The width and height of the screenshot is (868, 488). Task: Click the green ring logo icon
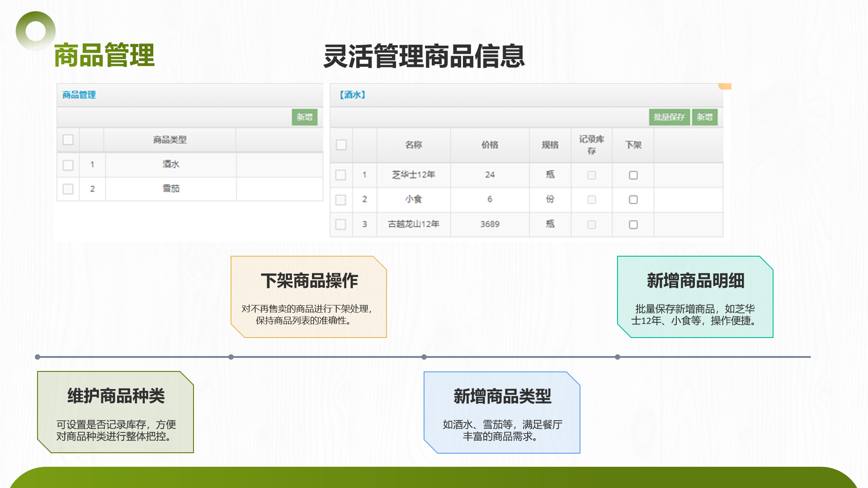tap(36, 31)
